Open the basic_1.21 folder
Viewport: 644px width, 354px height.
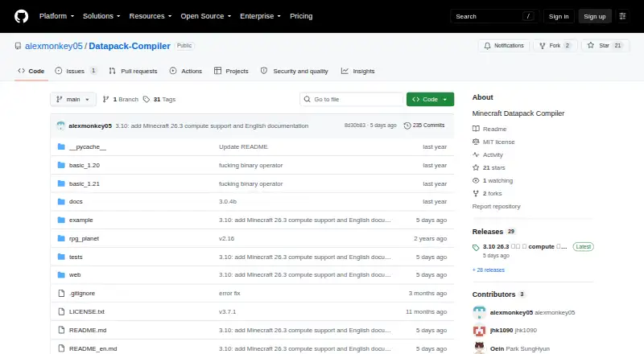click(85, 183)
